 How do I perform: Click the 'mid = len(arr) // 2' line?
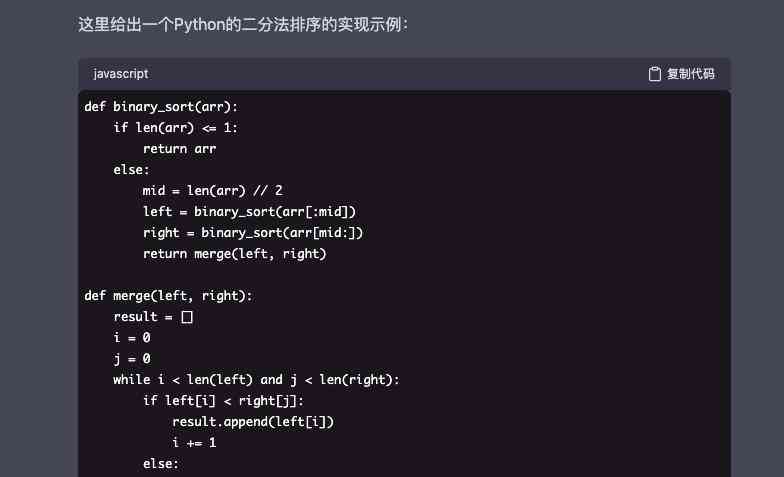214,191
